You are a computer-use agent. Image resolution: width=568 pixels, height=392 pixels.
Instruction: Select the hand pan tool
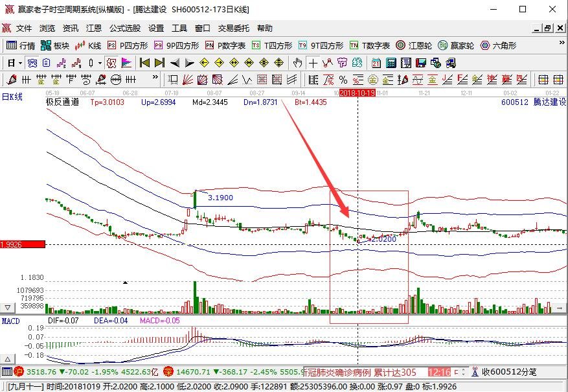(298, 63)
